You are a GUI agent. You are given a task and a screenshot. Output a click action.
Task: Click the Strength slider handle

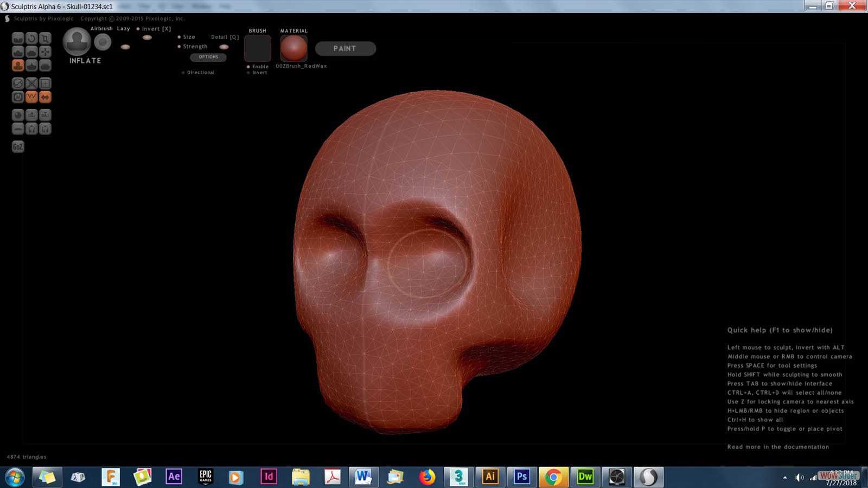tap(125, 47)
